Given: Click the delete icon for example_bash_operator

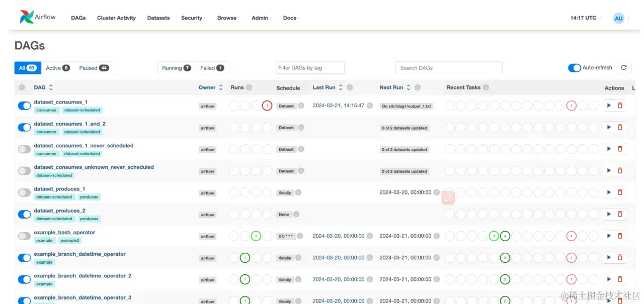Looking at the screenshot, I should (620, 236).
